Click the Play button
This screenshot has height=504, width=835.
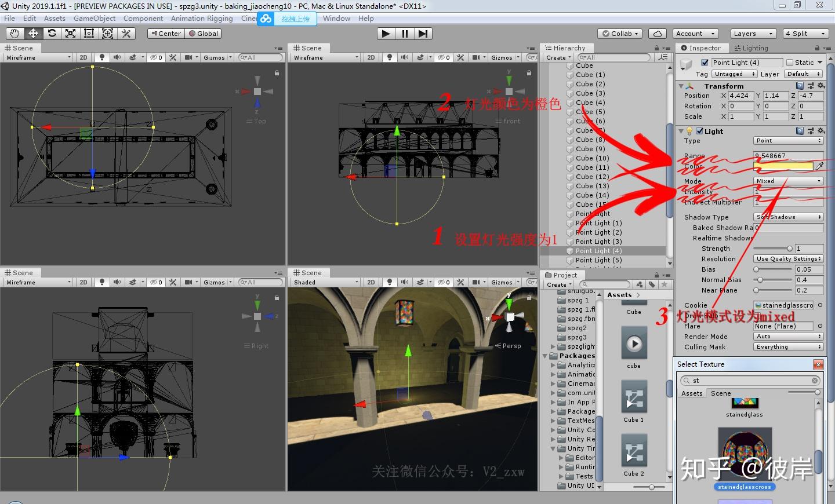[386, 34]
